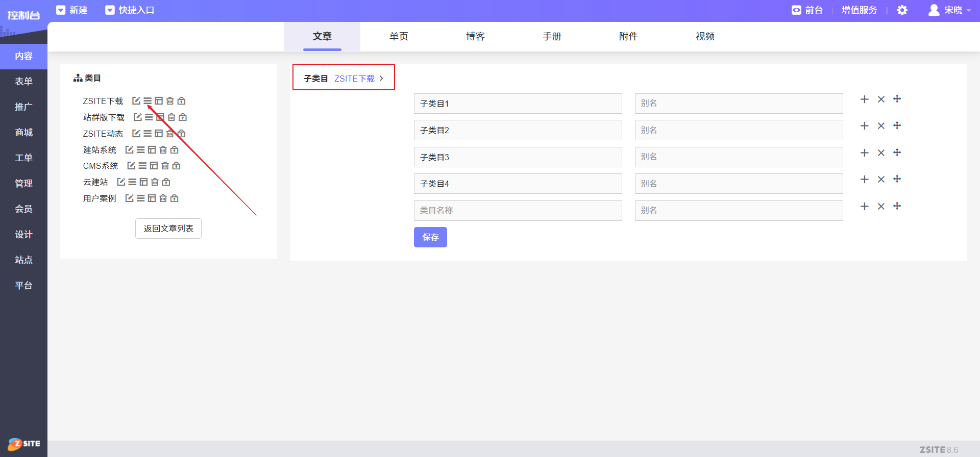Switch to the 博客 tab
The image size is (980, 457).
(x=475, y=36)
